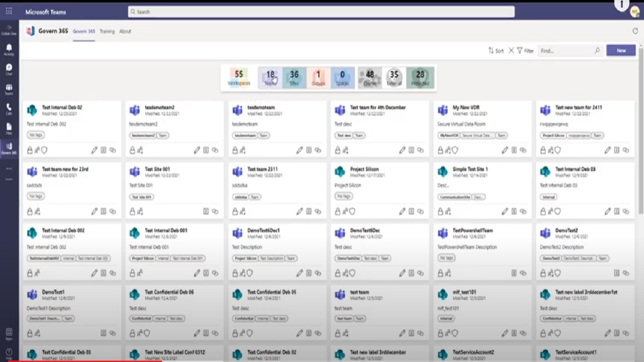Open Help icon at the sidebar bottom
644x362 pixels.
pyautogui.click(x=9, y=353)
